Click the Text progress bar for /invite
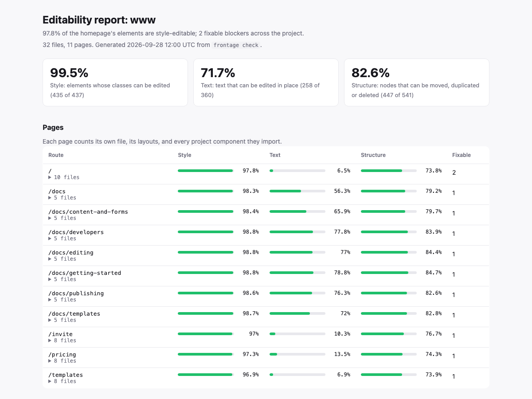532x399 pixels. [x=297, y=334]
